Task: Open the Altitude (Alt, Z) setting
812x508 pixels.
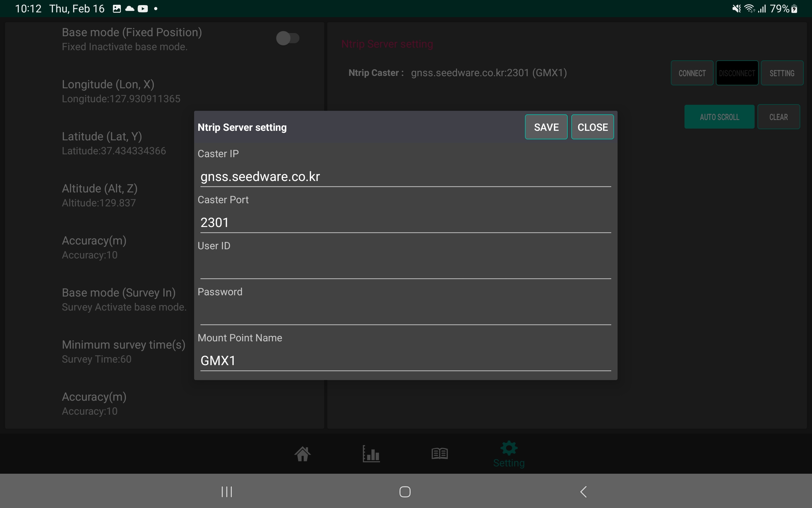Action: pyautogui.click(x=100, y=195)
